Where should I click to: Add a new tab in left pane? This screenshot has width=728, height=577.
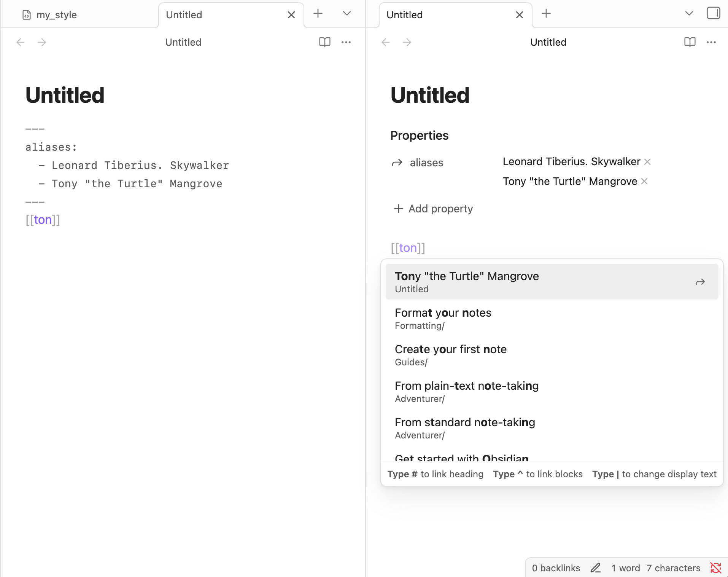pyautogui.click(x=318, y=14)
